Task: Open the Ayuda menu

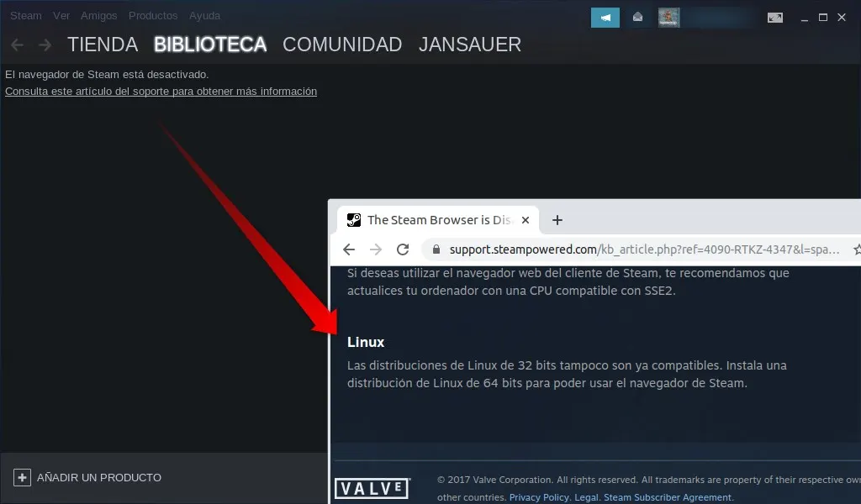Action: tap(205, 16)
